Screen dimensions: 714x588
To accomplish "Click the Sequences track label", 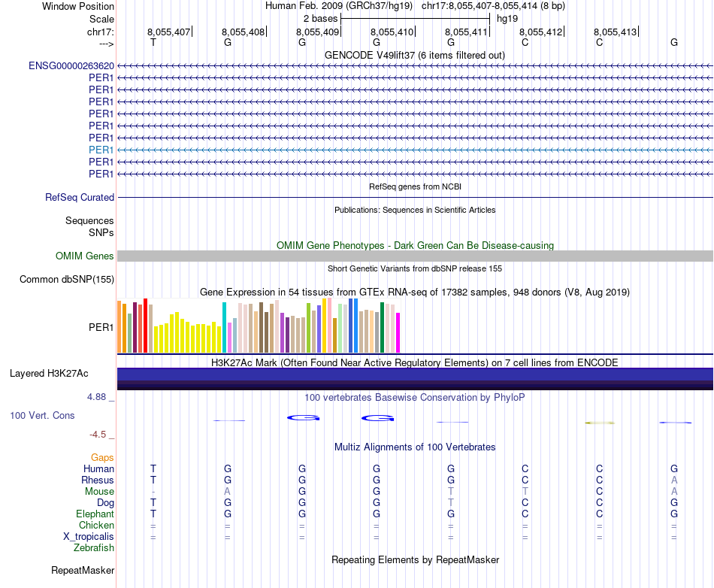I will pos(89,221).
